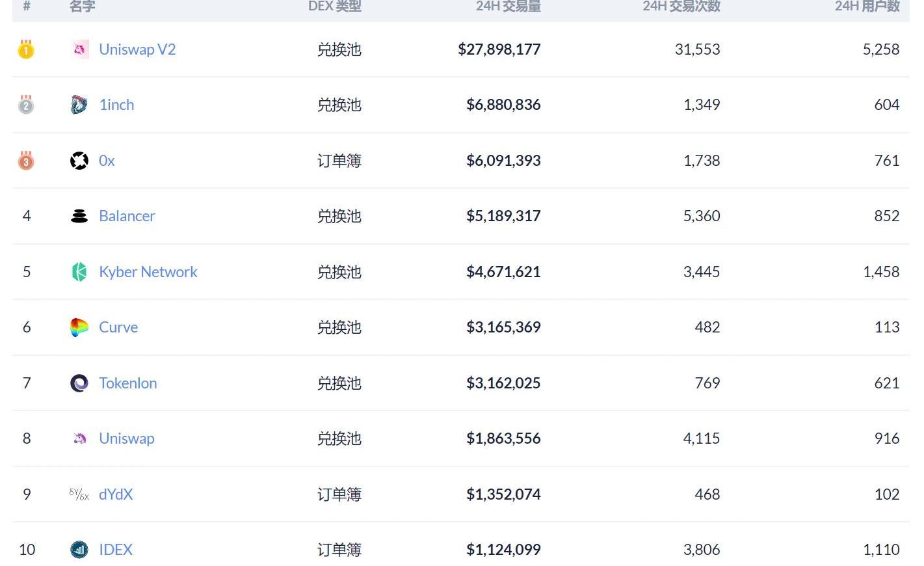Click the Kyber Network green logo
This screenshot has height=566, width=924.
[x=79, y=272]
